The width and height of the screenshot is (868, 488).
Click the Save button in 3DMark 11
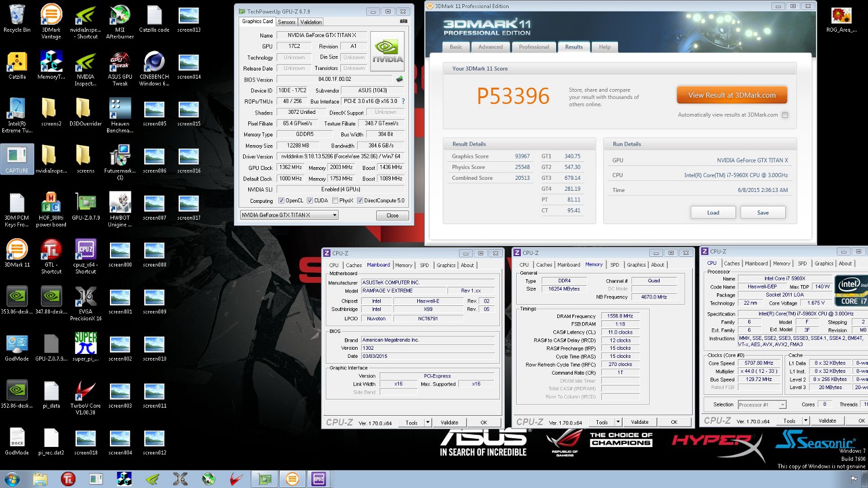pyautogui.click(x=763, y=213)
